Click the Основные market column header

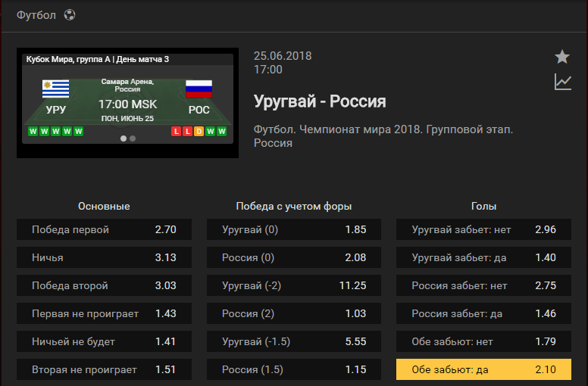[x=104, y=207]
